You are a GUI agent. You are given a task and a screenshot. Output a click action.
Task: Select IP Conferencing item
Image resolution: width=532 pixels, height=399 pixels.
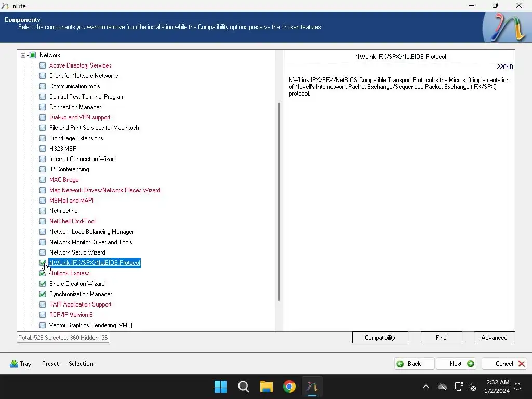pyautogui.click(x=69, y=169)
